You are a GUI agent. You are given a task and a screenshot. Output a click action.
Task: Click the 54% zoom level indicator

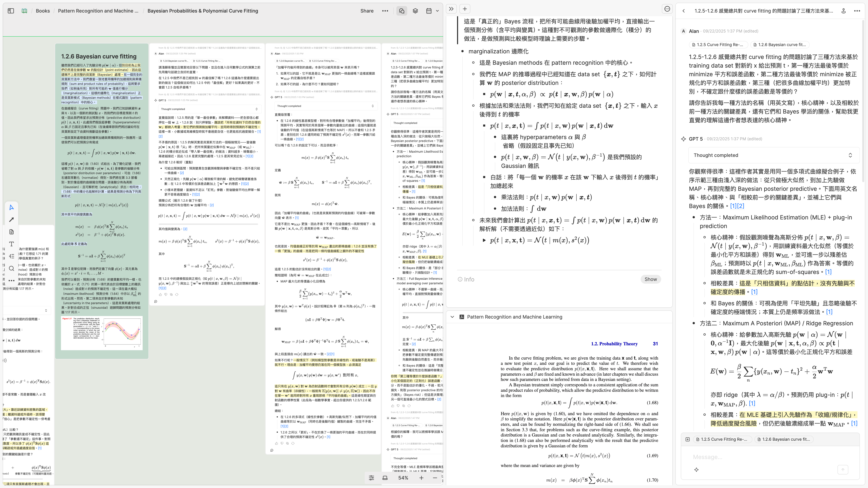403,477
